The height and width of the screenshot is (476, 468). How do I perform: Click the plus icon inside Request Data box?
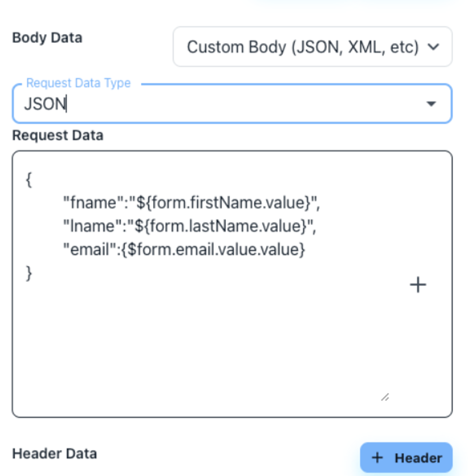[x=418, y=285]
